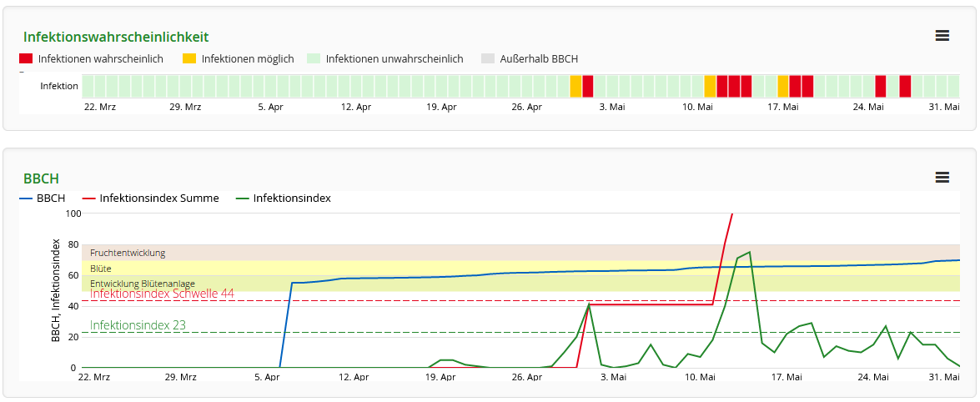
Task: Click the Blüte band label in chart
Action: tap(101, 269)
